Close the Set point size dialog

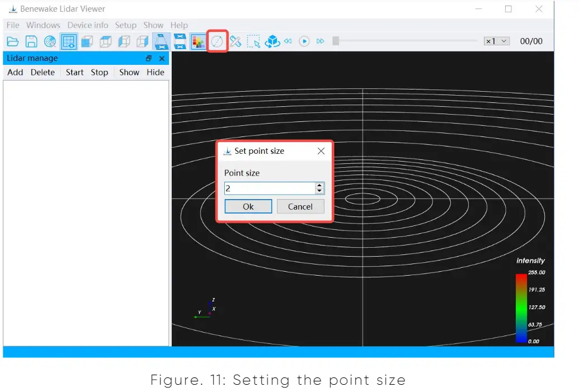click(x=321, y=151)
